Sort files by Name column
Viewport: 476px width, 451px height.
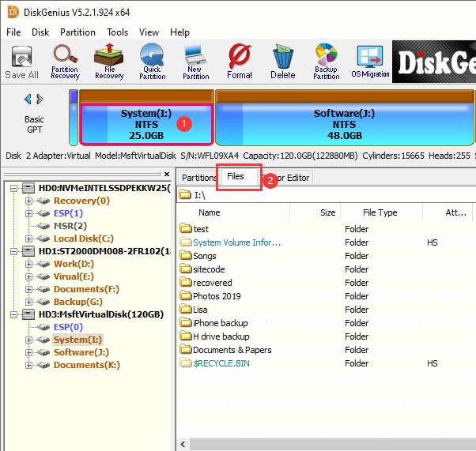pos(233,212)
